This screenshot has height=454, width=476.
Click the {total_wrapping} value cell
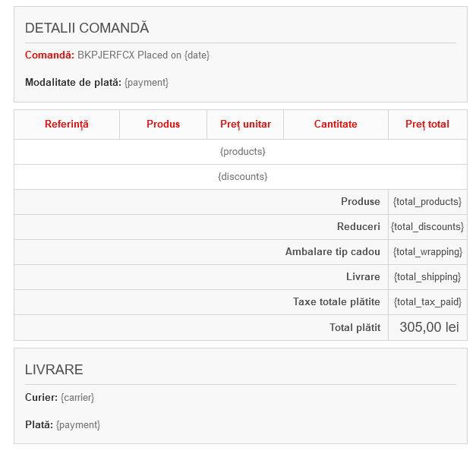(x=427, y=252)
